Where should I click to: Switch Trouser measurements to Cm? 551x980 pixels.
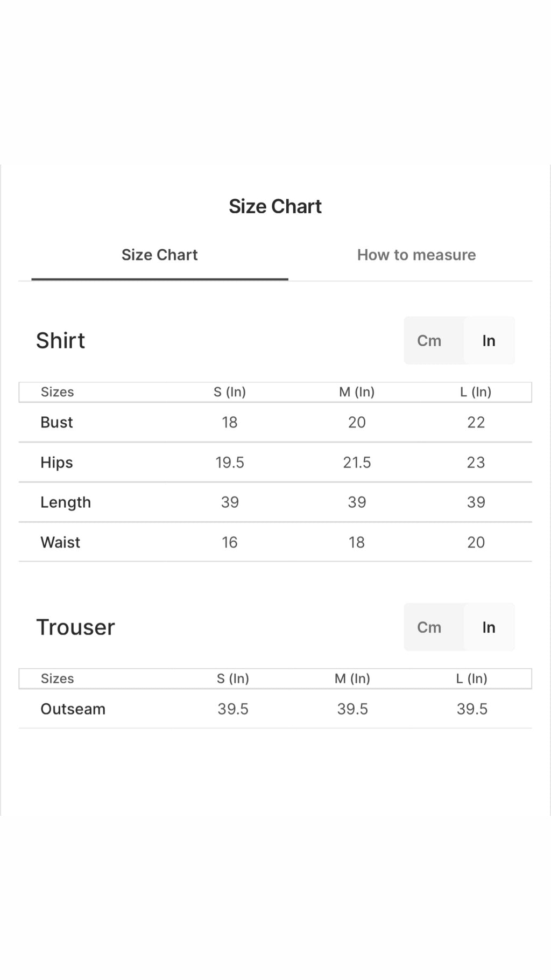pyautogui.click(x=429, y=627)
